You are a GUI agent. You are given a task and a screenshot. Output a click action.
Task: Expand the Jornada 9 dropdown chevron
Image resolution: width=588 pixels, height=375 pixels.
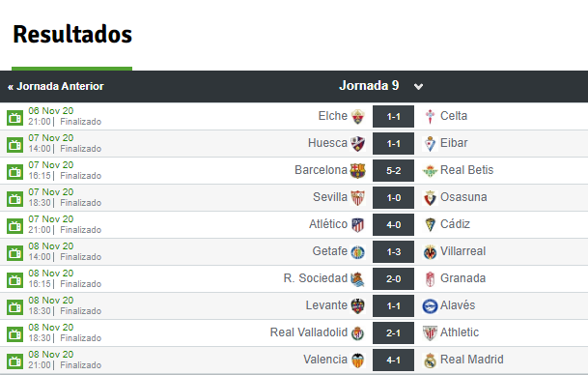click(x=418, y=87)
